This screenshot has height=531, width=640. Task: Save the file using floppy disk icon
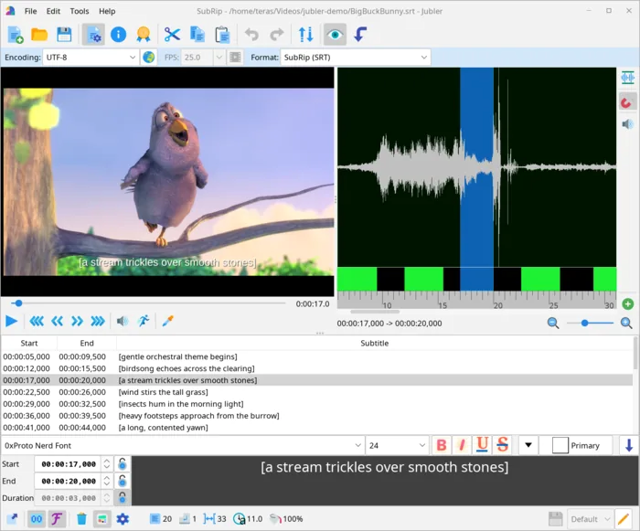pyautogui.click(x=64, y=34)
